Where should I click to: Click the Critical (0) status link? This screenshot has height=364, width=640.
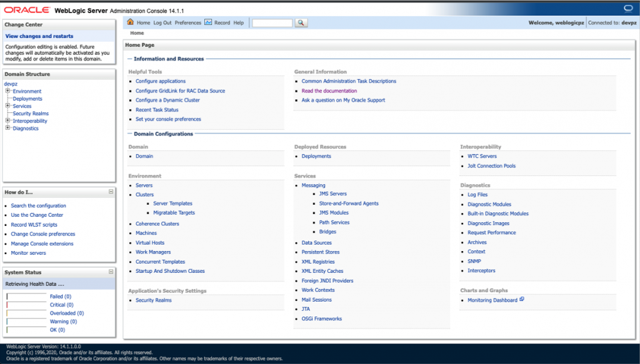(x=62, y=305)
